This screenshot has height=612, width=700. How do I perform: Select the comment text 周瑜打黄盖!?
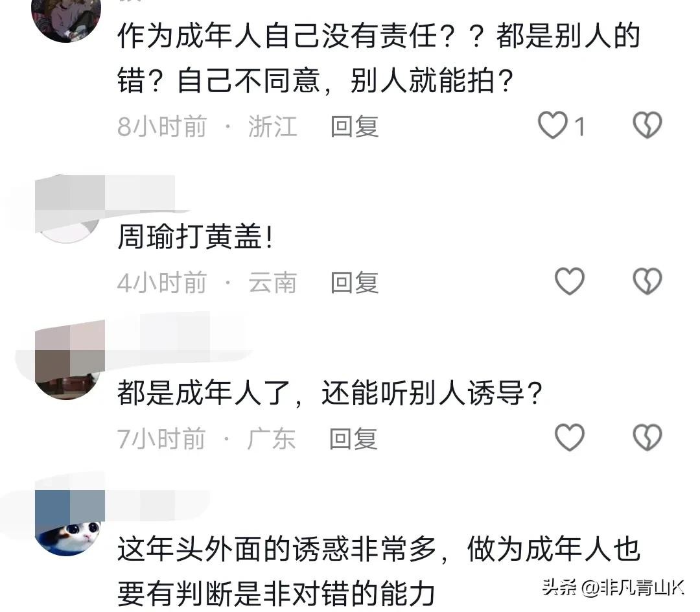[x=195, y=237]
